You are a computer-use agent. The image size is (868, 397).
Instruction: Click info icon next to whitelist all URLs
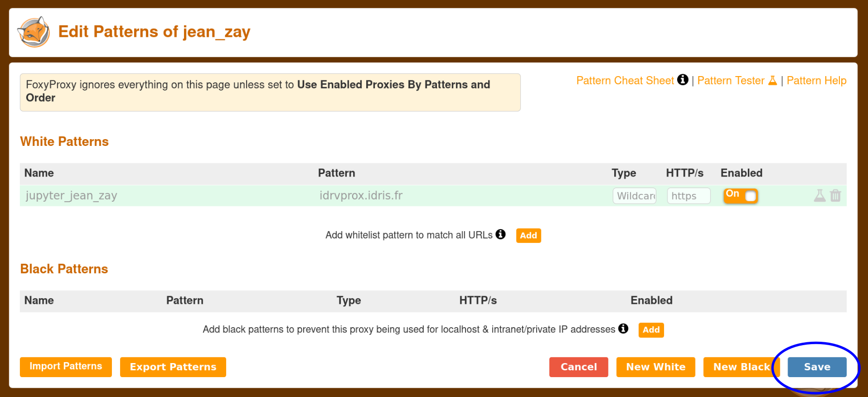tap(500, 235)
